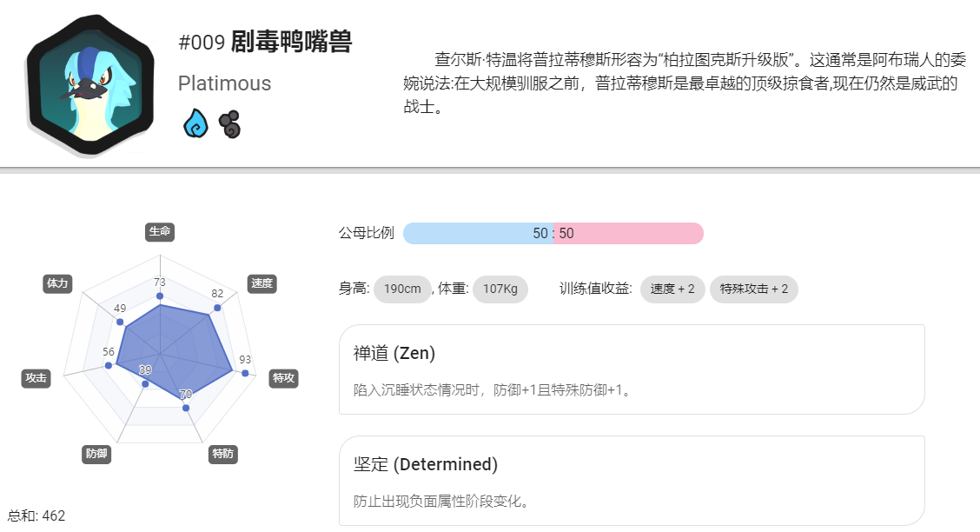The image size is (980, 532).
Task: Select the 速度 radar chart label
Action: point(262,283)
